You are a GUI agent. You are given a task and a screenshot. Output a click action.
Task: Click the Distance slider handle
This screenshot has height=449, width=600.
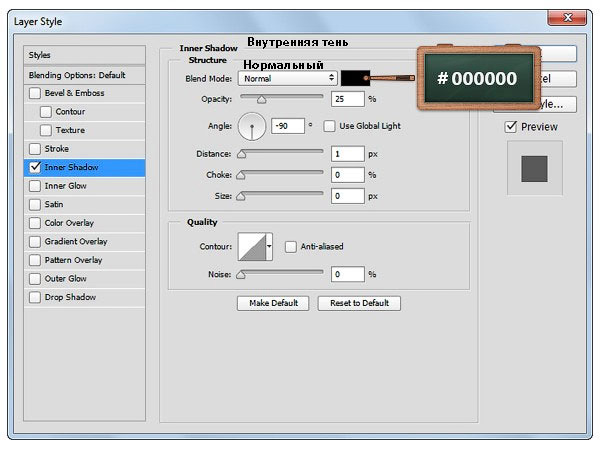[241, 154]
